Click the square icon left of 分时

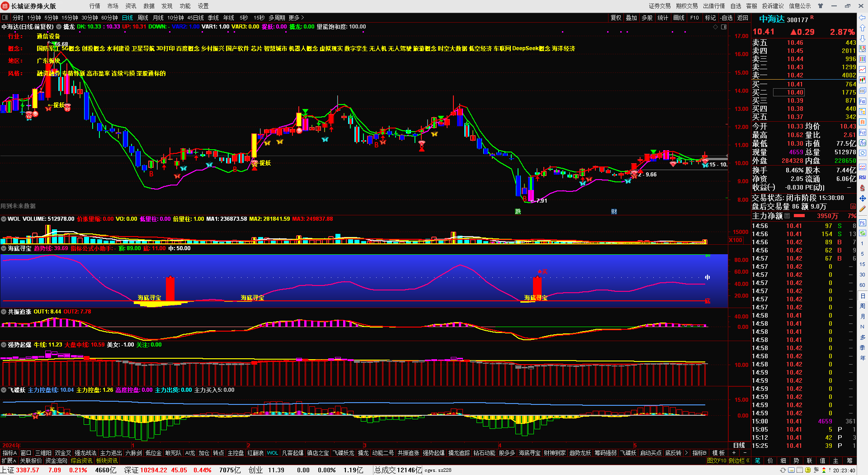click(5, 18)
